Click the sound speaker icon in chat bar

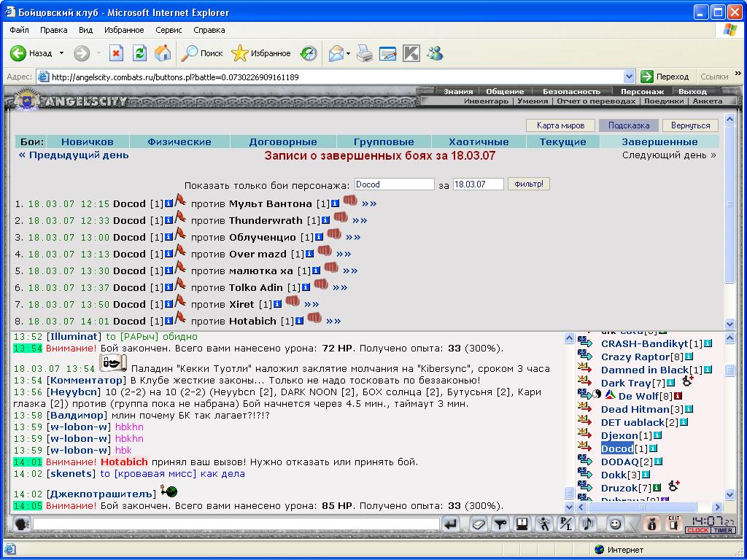[588, 524]
